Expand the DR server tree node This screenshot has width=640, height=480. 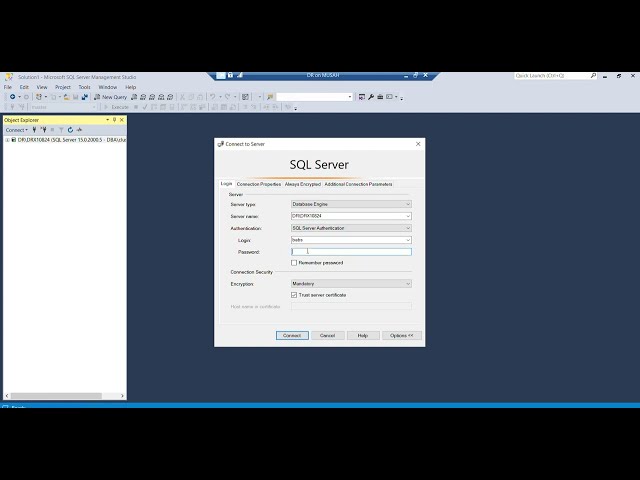(x=7, y=140)
